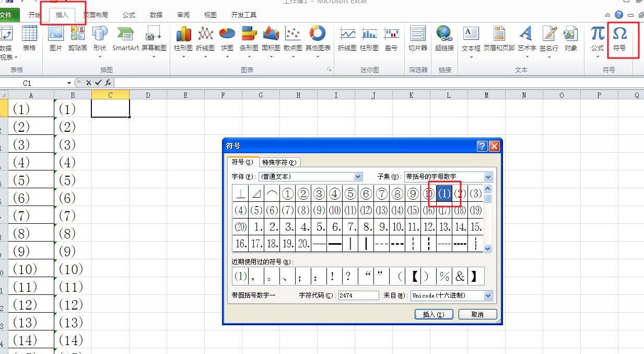
Task: Click the dialog help question button
Action: 483,146
